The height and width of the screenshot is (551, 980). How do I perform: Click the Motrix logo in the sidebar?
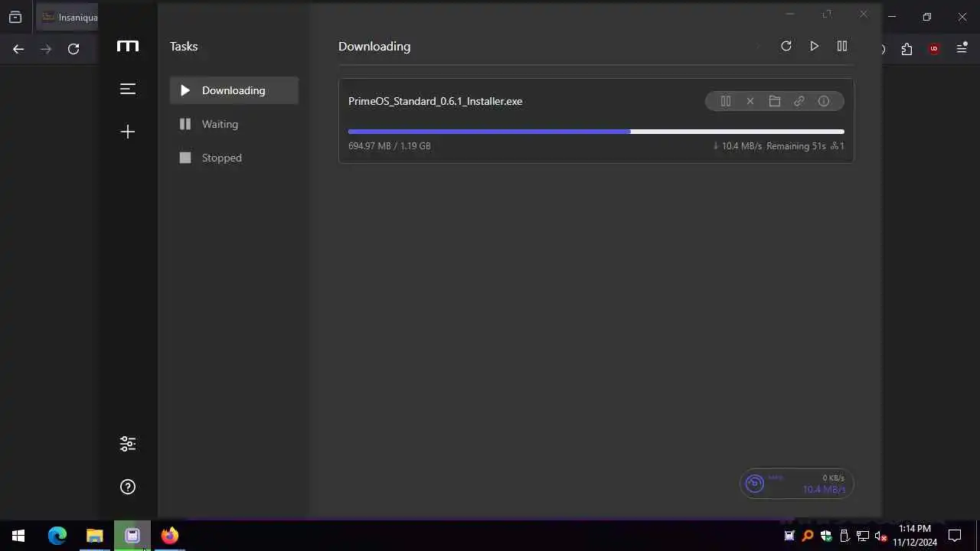pos(128,46)
